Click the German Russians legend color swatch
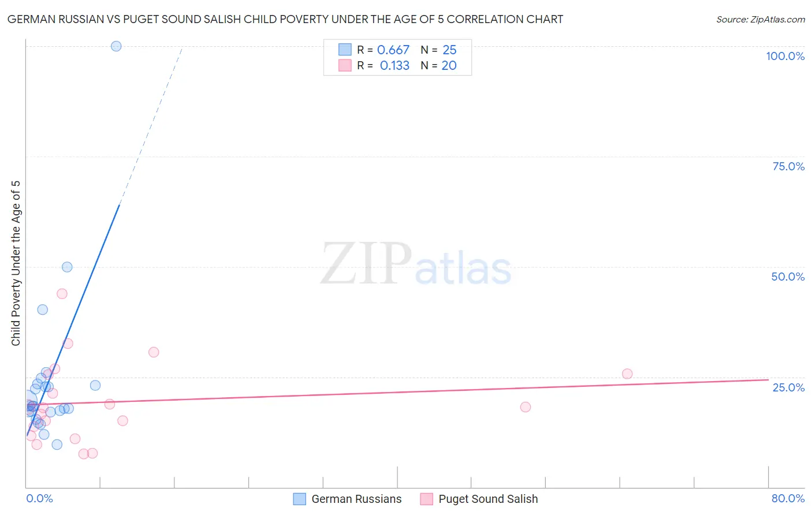Image resolution: width=812 pixels, height=515 pixels. click(x=299, y=499)
